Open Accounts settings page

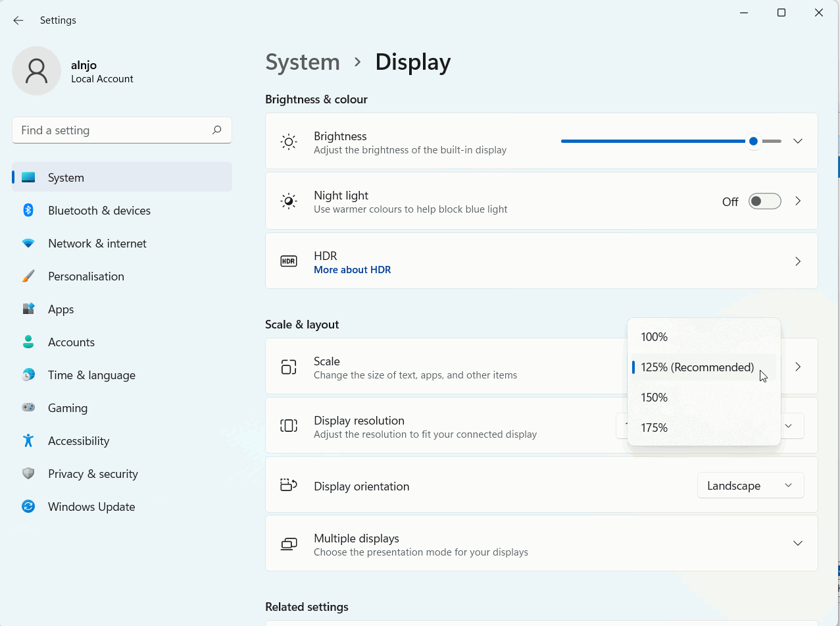click(x=122, y=342)
